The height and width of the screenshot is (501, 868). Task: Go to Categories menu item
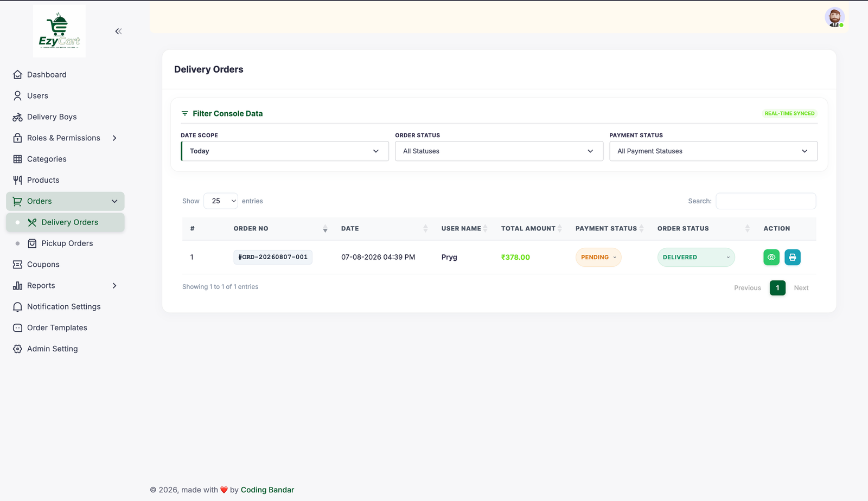click(x=65, y=159)
